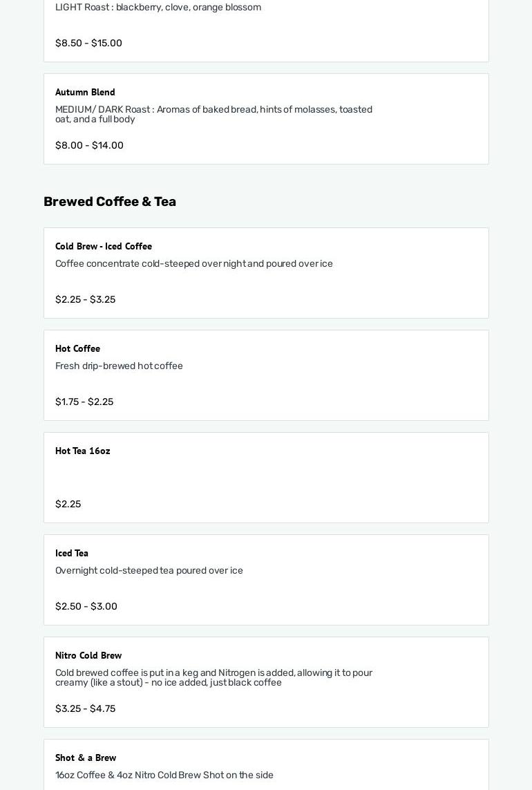Image resolution: width=532 pixels, height=790 pixels.
Task: Click the $8.50 - $15.00 price at top
Action: (88, 44)
